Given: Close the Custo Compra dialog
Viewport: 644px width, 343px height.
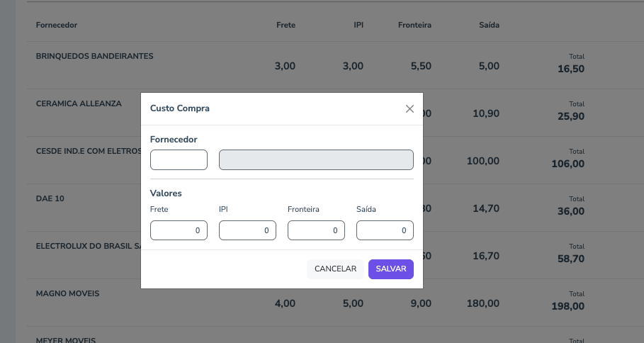Looking at the screenshot, I should (409, 109).
